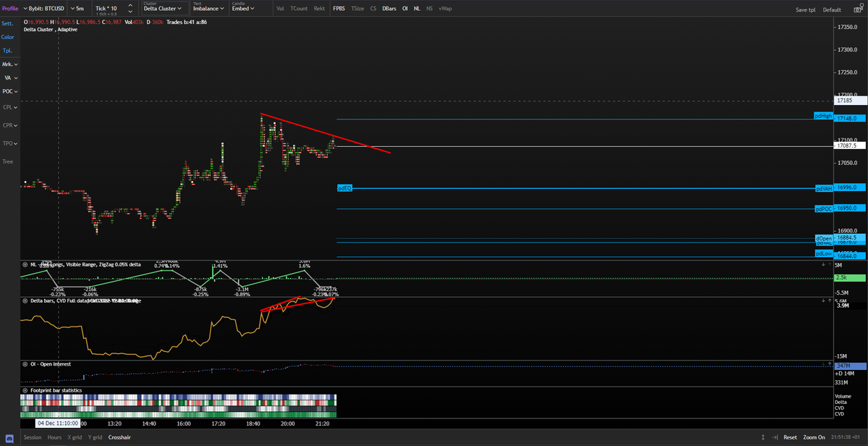This screenshot has width=868, height=446.
Task: Toggle the Rekt indicator
Action: pos(319,9)
